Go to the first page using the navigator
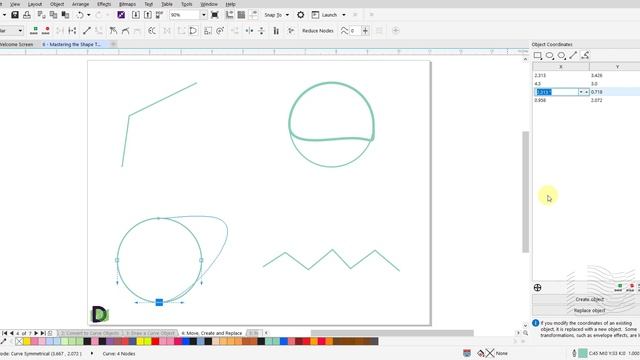Screen dimensions: 640x360 coord(4,333)
